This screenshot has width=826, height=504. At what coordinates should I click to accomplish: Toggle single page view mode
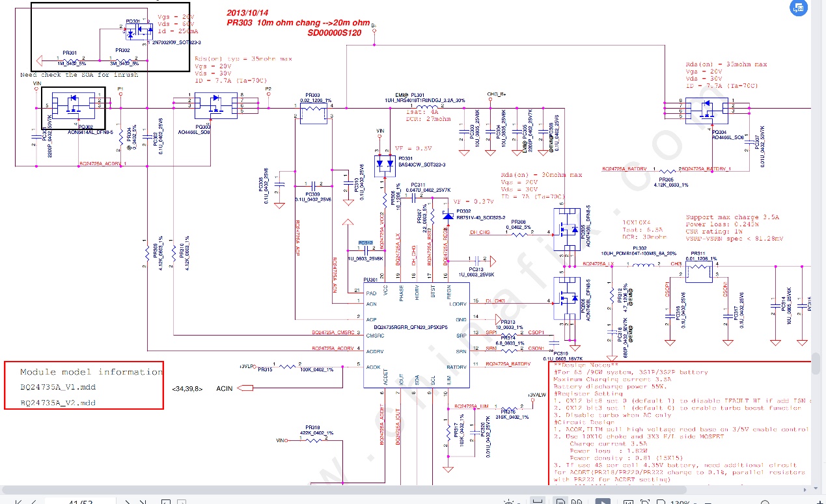pos(560,503)
